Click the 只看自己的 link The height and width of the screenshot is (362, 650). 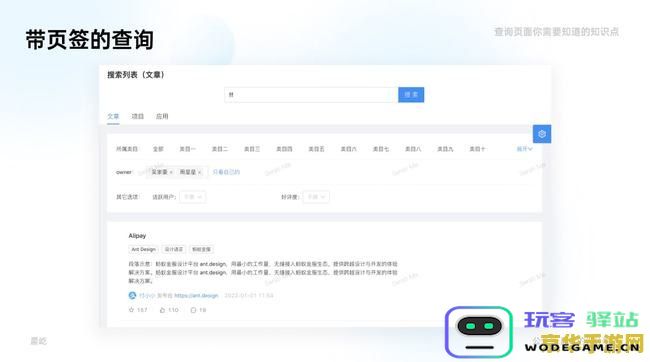click(x=226, y=172)
